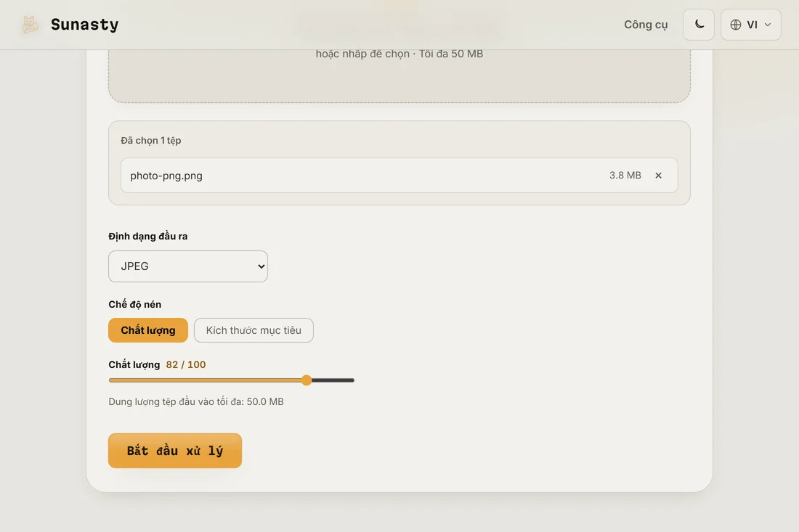Viewport: 799px width, 532px height.
Task: Open the JPEG output format dropdown
Action: (188, 266)
